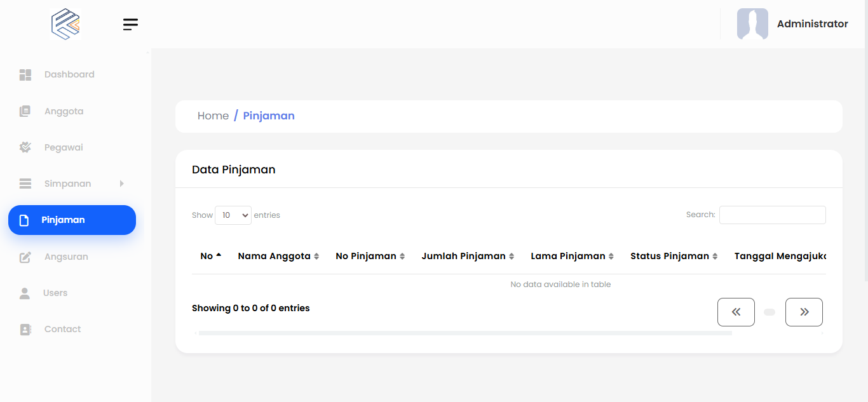Click the company logo icon
The width and height of the screenshot is (868, 402).
coord(65,24)
